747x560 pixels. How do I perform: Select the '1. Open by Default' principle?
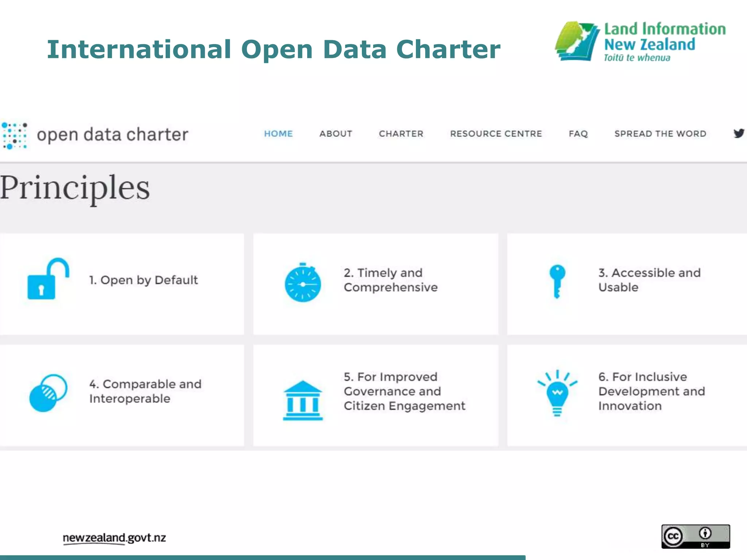[143, 280]
